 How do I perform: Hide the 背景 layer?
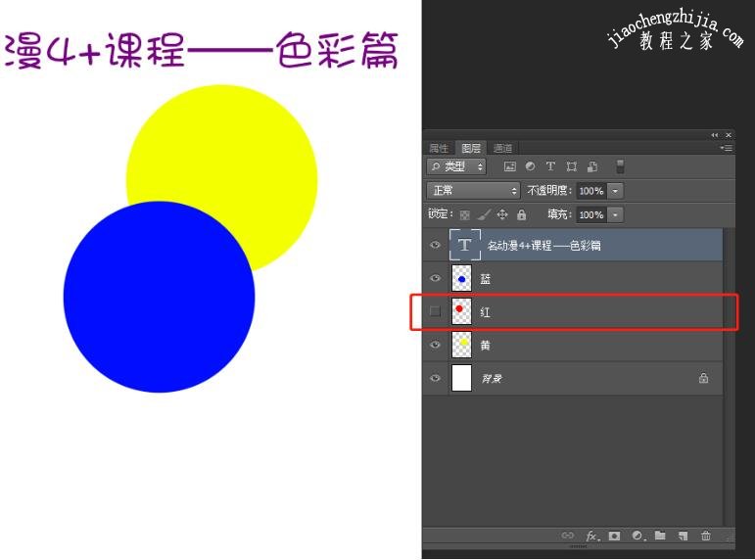coord(436,378)
